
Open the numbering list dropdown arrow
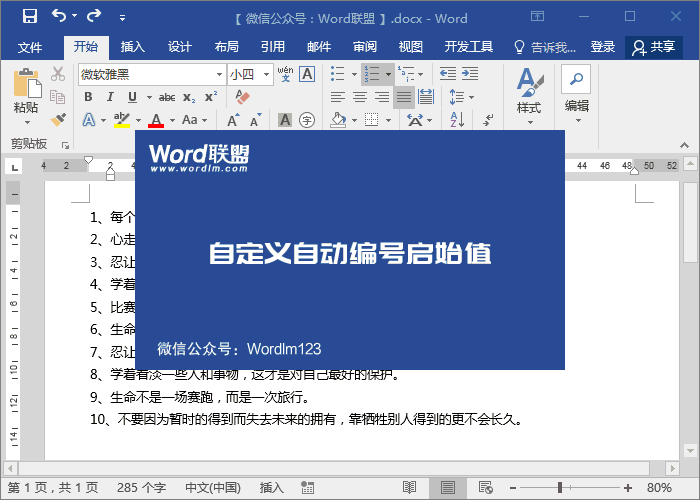(x=388, y=74)
